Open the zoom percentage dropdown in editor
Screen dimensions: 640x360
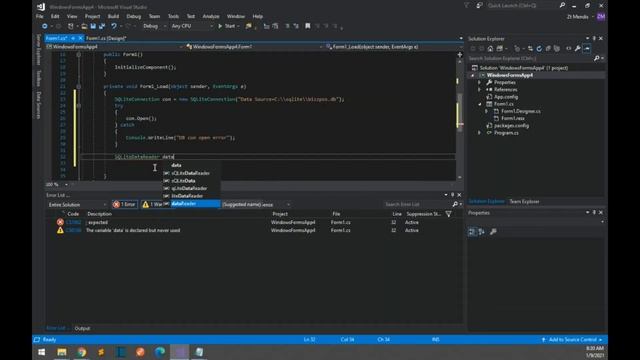point(66,184)
